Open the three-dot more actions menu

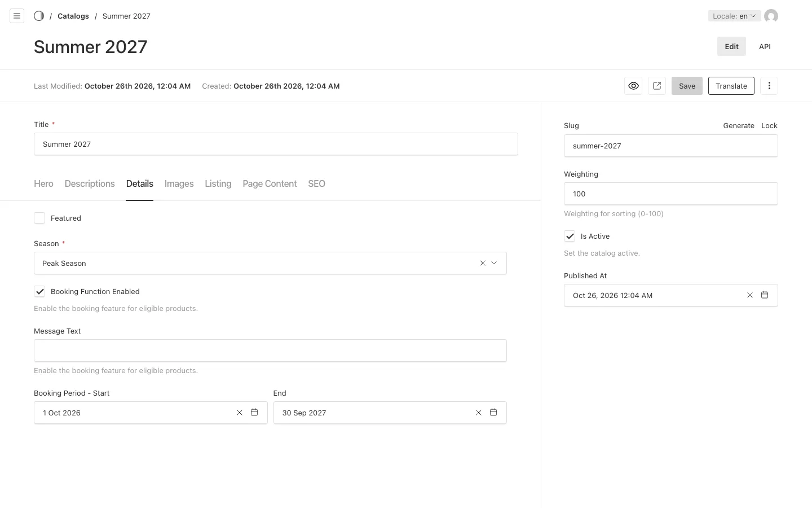tap(769, 86)
